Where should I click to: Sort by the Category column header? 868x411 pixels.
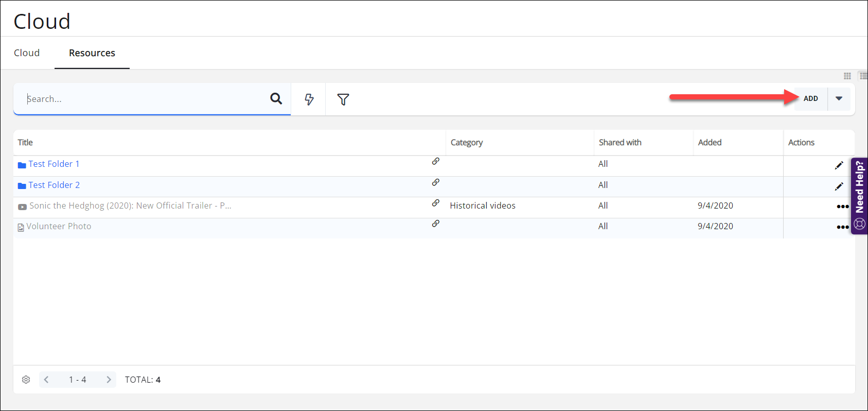467,143
